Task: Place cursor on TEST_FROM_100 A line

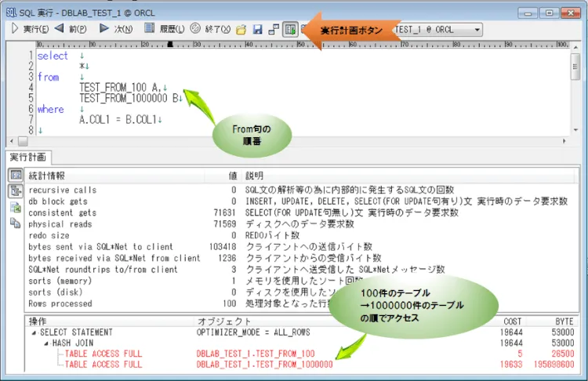Action: click(x=120, y=87)
